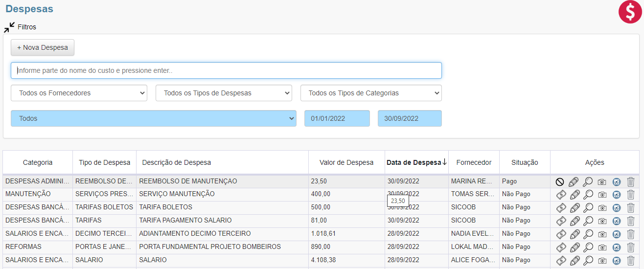
Task: Sort by Categoria column header
Action: (x=38, y=162)
